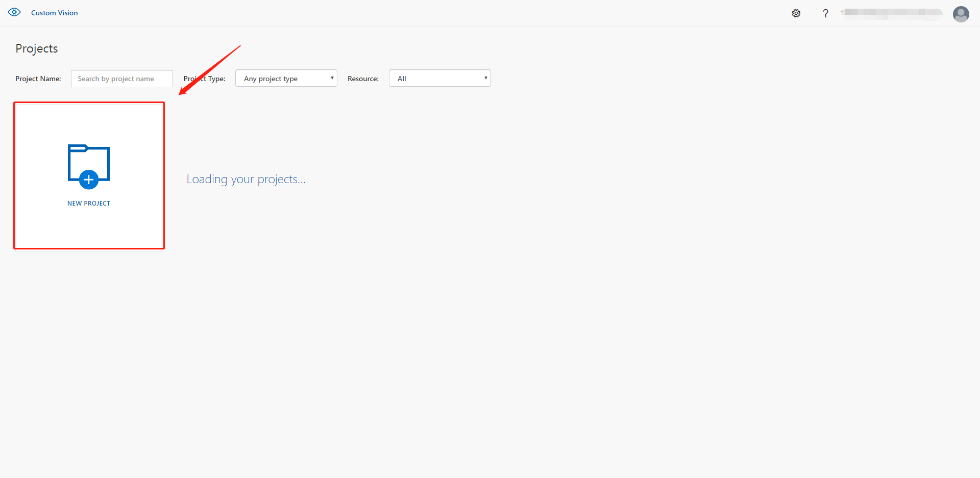Click the NEW PROJECT text label
980x478 pixels.
pyautogui.click(x=89, y=203)
